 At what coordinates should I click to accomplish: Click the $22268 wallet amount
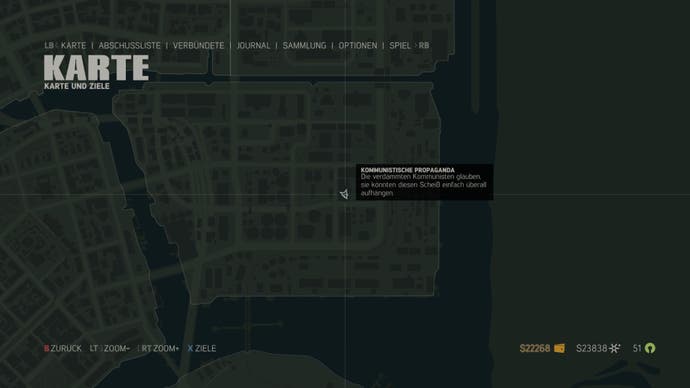(x=535, y=348)
